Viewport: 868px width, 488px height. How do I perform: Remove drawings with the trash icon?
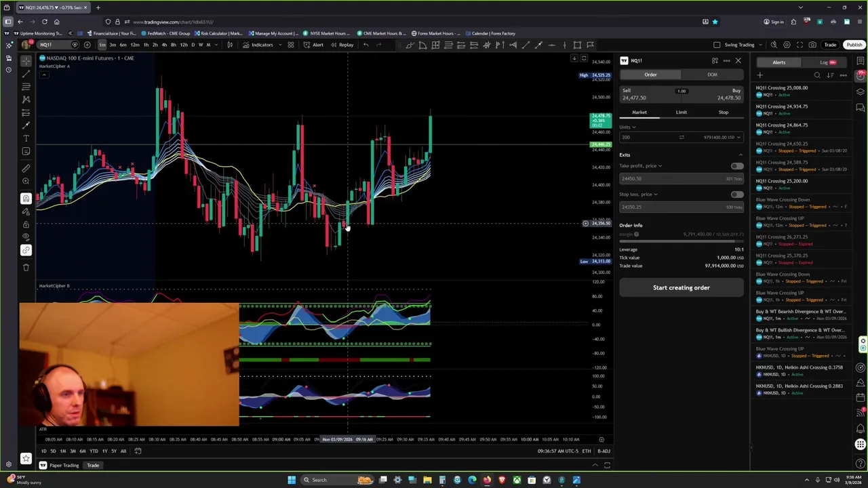click(26, 267)
